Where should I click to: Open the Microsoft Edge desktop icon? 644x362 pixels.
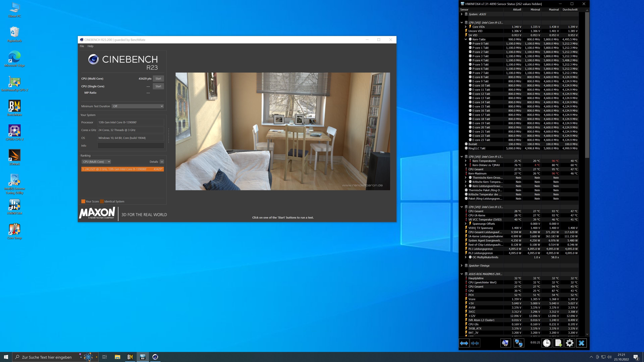click(14, 59)
